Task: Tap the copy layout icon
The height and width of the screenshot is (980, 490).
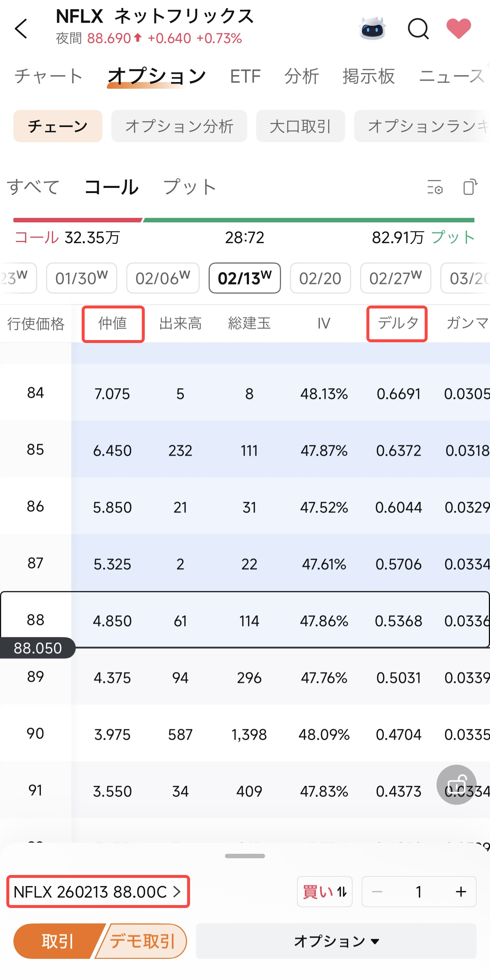Action: (x=470, y=187)
